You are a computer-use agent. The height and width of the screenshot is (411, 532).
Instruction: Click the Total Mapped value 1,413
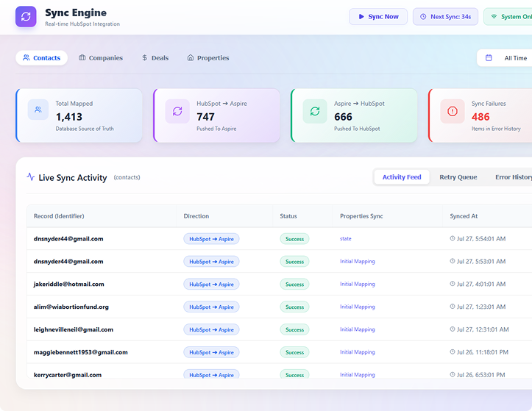pos(69,117)
